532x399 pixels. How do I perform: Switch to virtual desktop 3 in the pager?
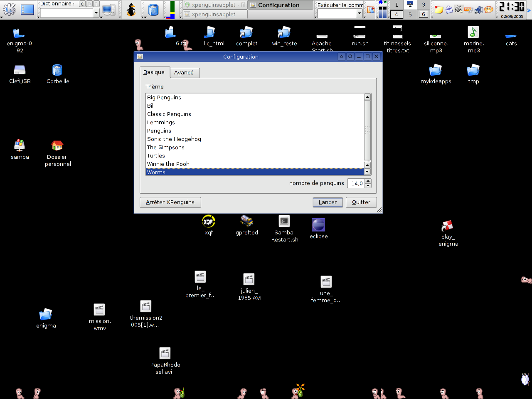pyautogui.click(x=424, y=5)
